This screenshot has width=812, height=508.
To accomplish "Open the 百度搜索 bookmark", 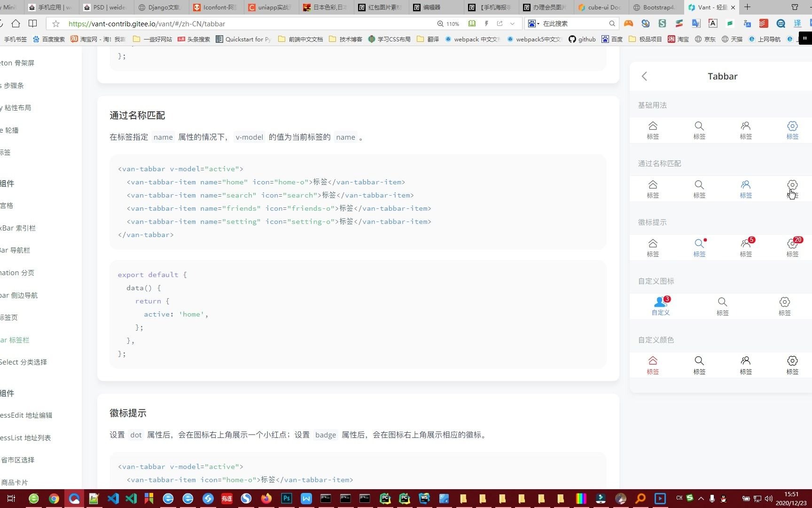I will (x=49, y=39).
